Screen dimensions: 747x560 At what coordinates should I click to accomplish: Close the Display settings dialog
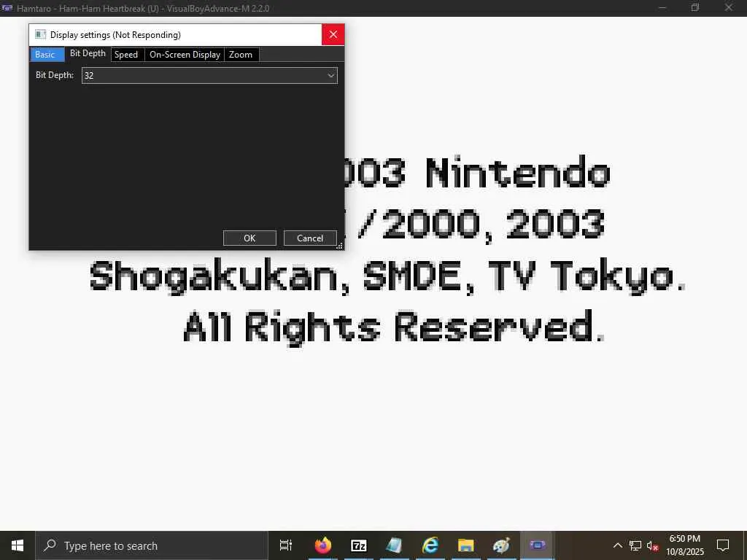click(333, 35)
